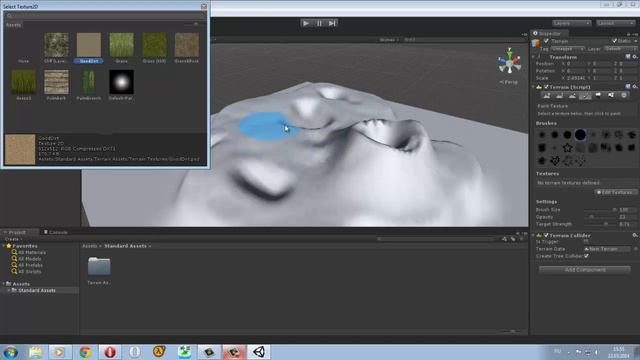Select the Paint Texture terrain tool
The height and width of the screenshot is (360, 640).
(585, 96)
